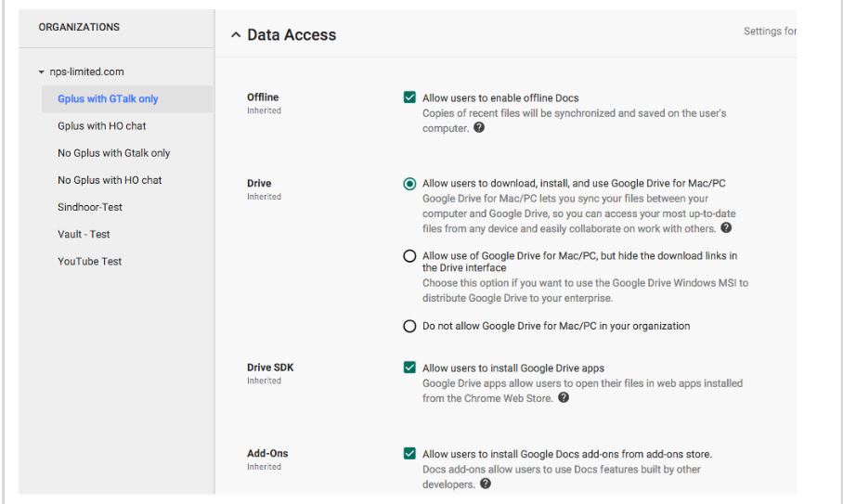Uncheck Allow users to install Google Drive apps

(x=409, y=368)
